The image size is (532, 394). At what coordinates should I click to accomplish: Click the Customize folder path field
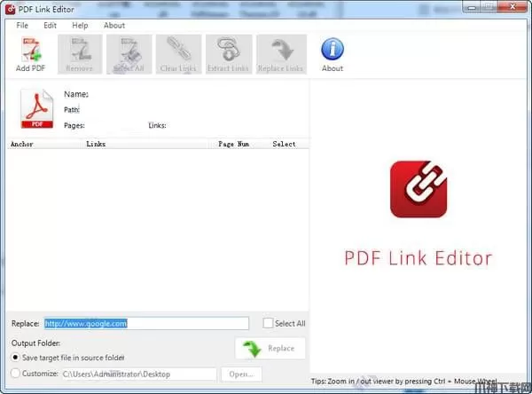139,374
